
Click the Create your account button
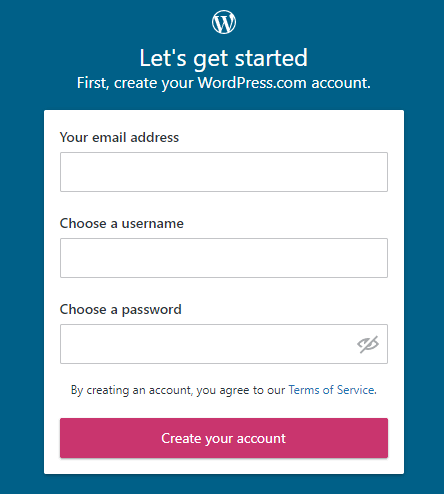224,438
